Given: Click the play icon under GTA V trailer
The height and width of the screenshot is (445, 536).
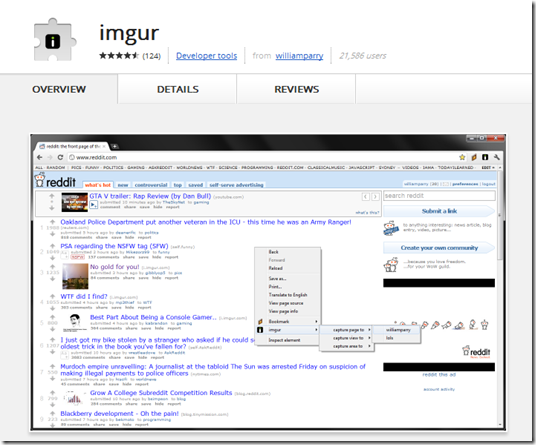Looking at the screenshot, I should click(x=93, y=205).
